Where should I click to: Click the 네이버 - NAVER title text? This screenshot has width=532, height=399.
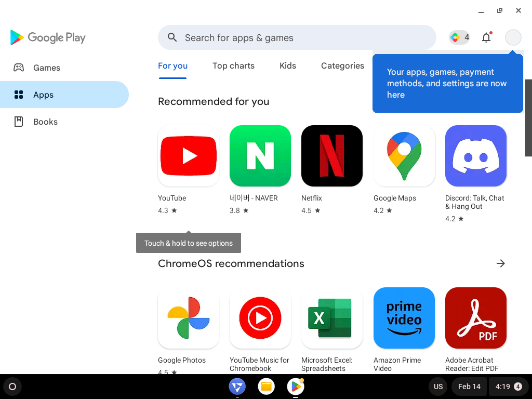tap(254, 198)
